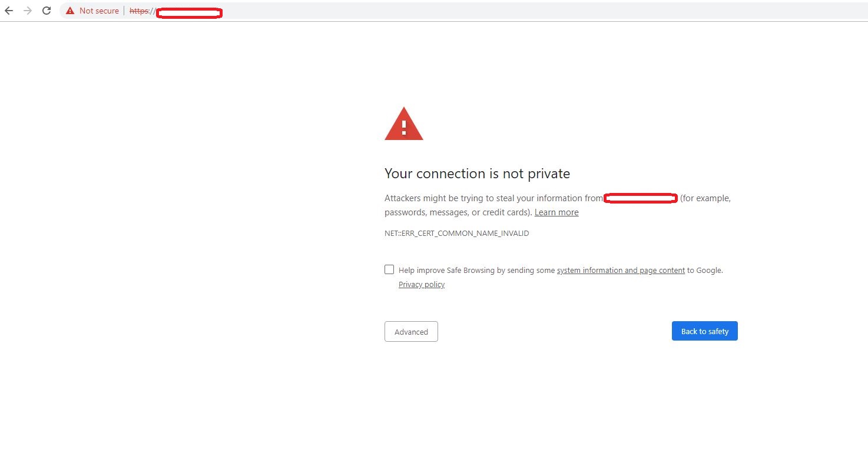This screenshot has height=450, width=868.
Task: Open the Privacy policy link
Action: 422,285
